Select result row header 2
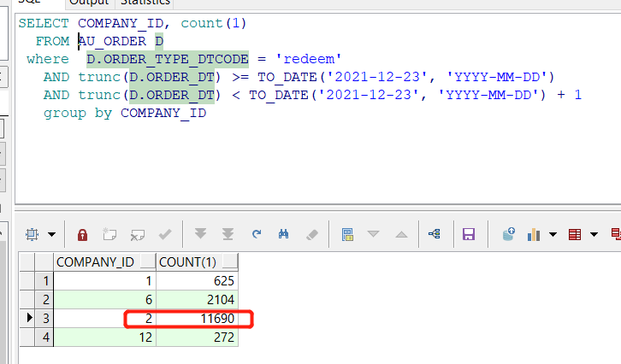The width and height of the screenshot is (621, 364). click(x=44, y=300)
